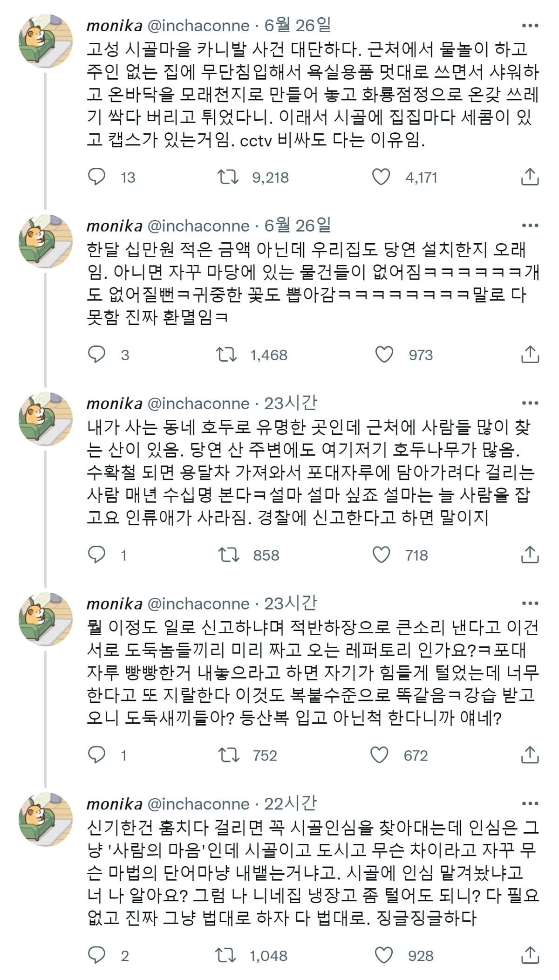Open more options on the 한달 십만원 tweet
The image size is (559, 980).
point(530,226)
